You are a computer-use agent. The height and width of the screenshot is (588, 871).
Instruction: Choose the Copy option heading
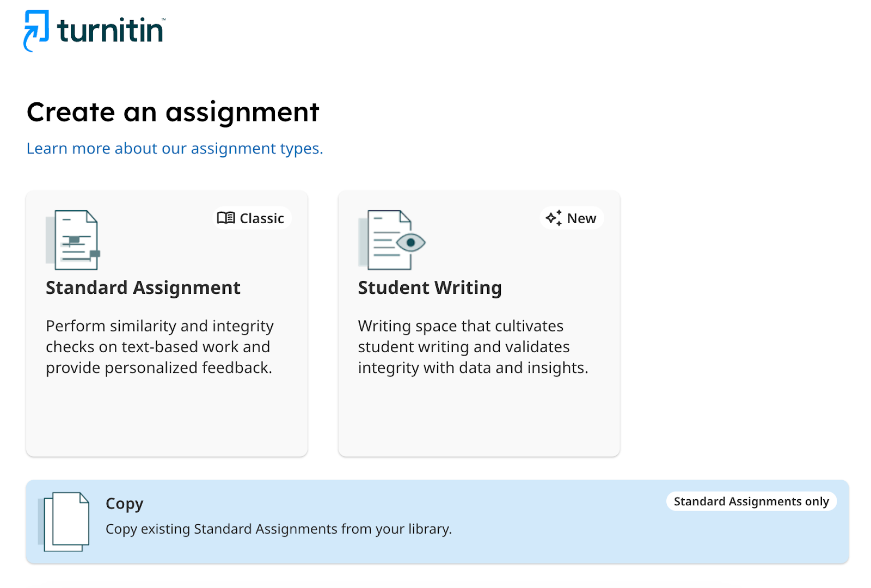coord(124,504)
